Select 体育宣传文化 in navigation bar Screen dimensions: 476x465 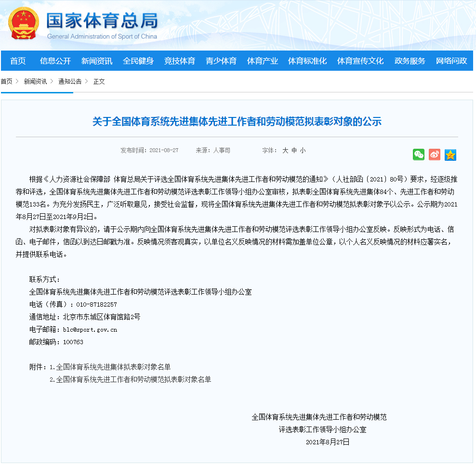tap(360, 61)
